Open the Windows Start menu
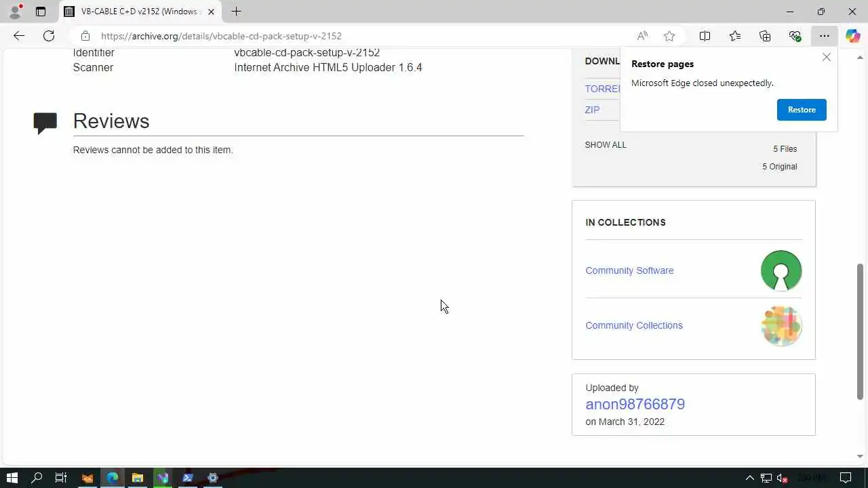Viewport: 868px width, 488px height. click(x=12, y=478)
